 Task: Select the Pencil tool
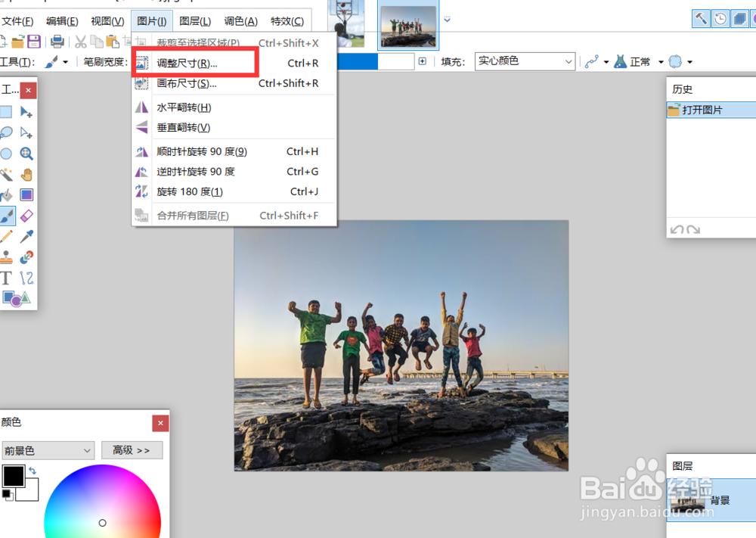point(6,236)
